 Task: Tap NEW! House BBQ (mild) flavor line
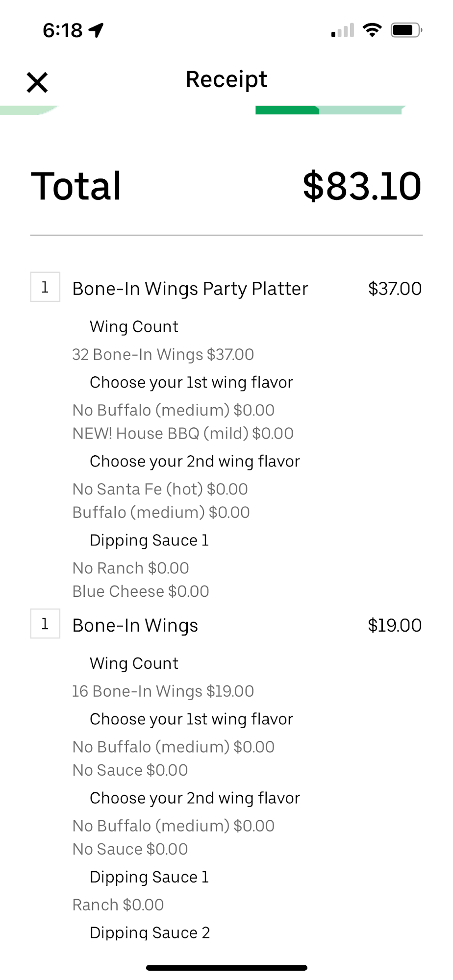tap(183, 434)
